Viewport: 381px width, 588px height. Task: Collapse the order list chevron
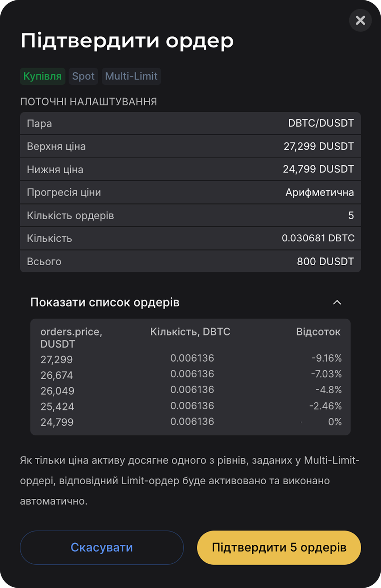[337, 302]
